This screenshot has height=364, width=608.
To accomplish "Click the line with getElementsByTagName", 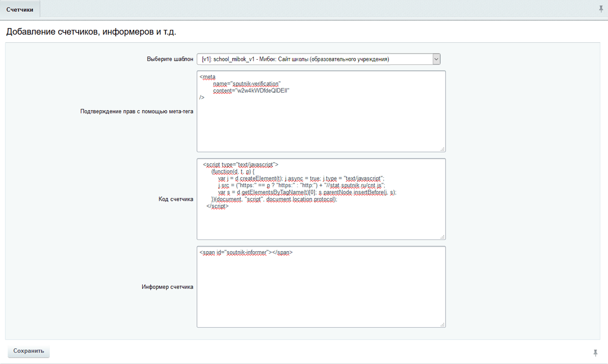I will point(307,192).
